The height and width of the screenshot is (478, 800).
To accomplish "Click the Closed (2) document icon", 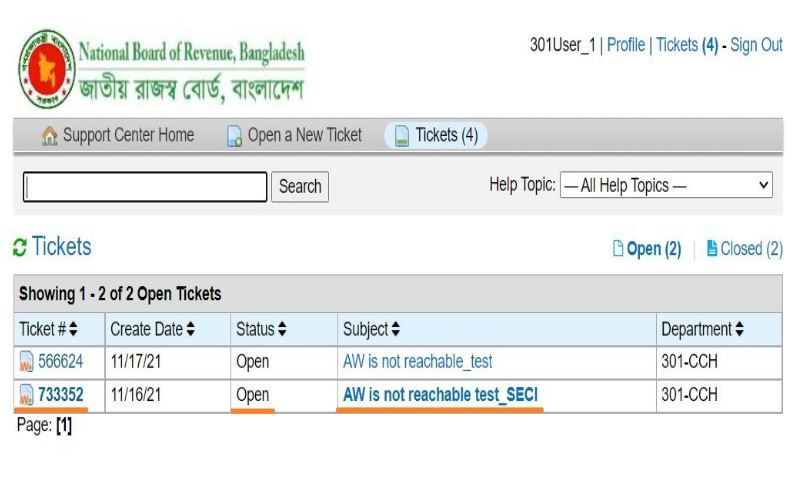I will [x=712, y=249].
